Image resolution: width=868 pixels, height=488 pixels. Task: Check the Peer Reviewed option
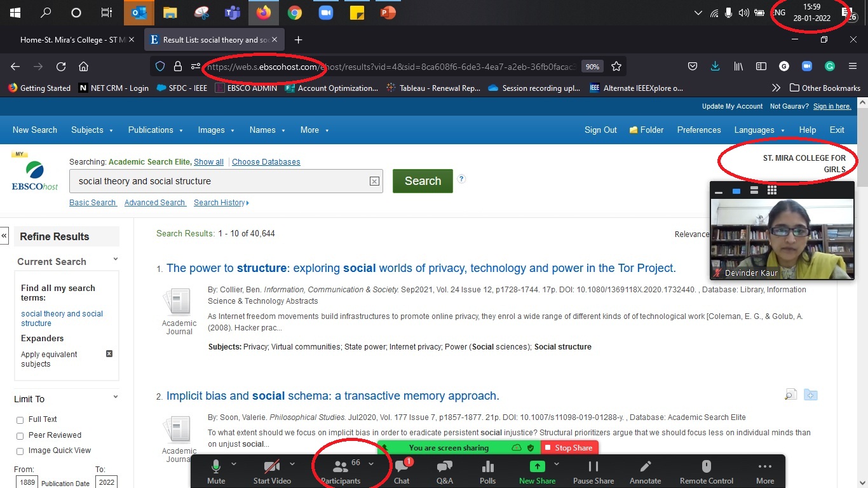pyautogui.click(x=20, y=435)
